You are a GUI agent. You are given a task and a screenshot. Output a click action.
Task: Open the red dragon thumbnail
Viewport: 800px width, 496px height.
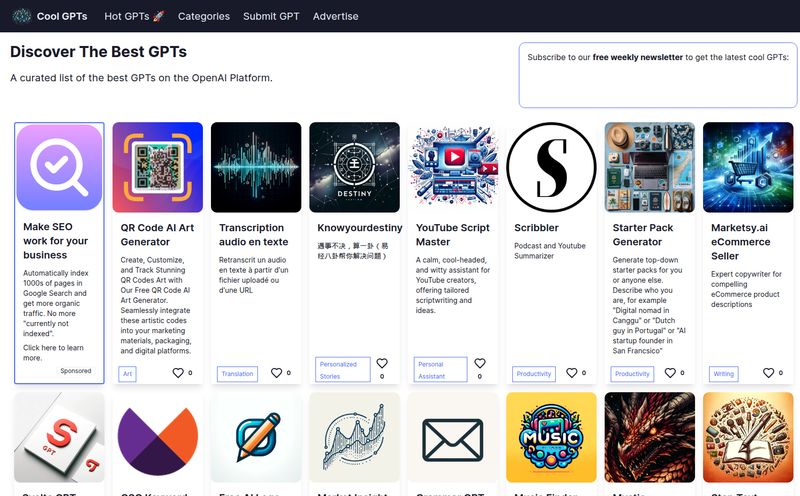[649, 437]
